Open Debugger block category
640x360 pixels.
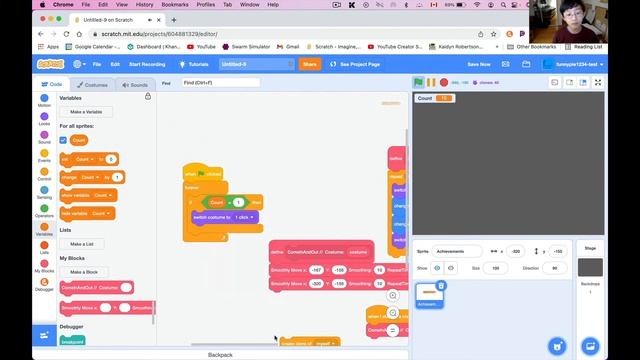[x=44, y=284]
